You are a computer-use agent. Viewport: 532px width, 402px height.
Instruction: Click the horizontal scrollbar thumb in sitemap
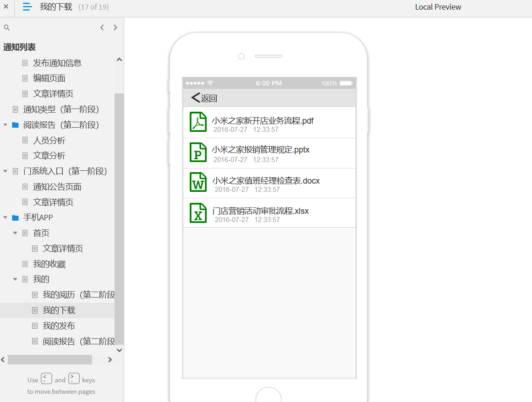click(x=50, y=359)
